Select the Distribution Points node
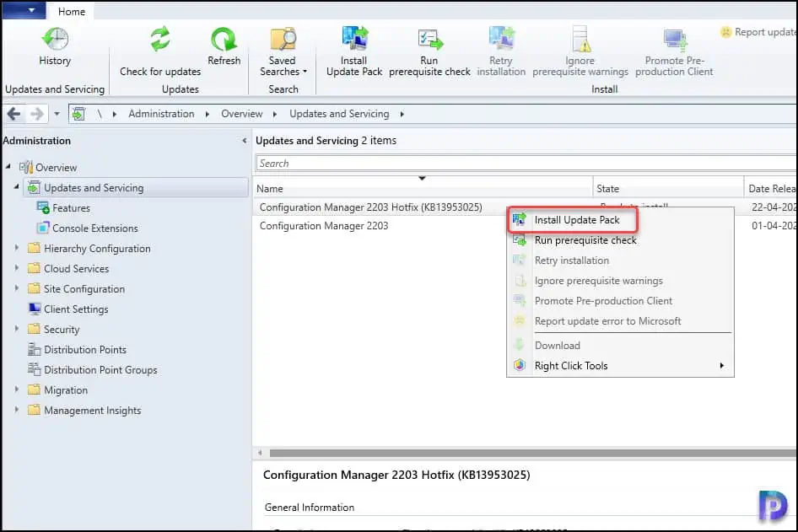The height and width of the screenshot is (532, 798). [x=85, y=350]
